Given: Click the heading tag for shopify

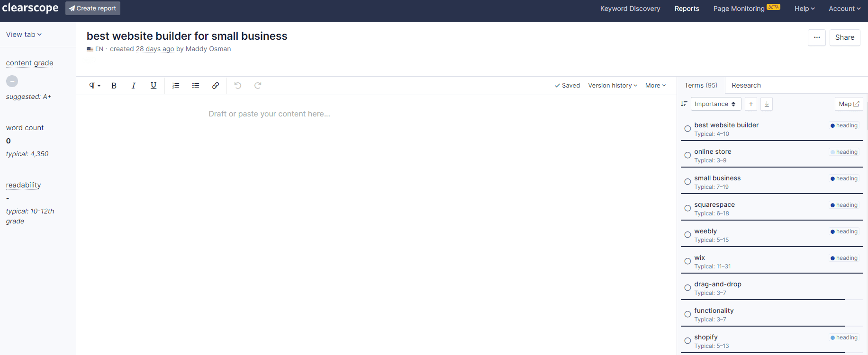Looking at the screenshot, I should point(844,337).
